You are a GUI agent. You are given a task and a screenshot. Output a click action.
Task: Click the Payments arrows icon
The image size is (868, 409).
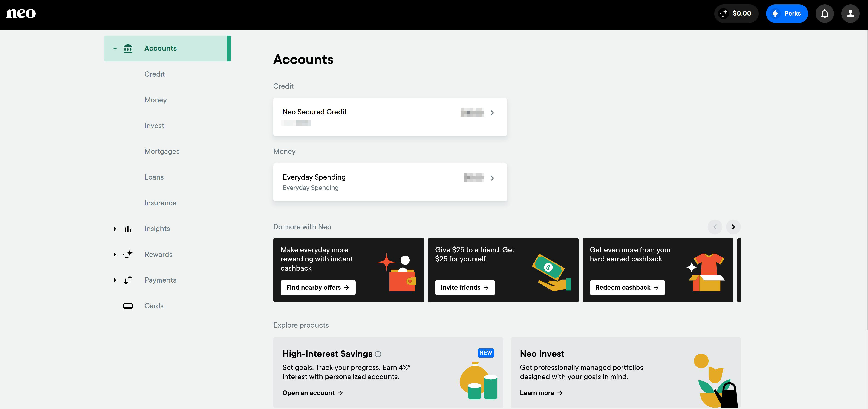click(128, 280)
